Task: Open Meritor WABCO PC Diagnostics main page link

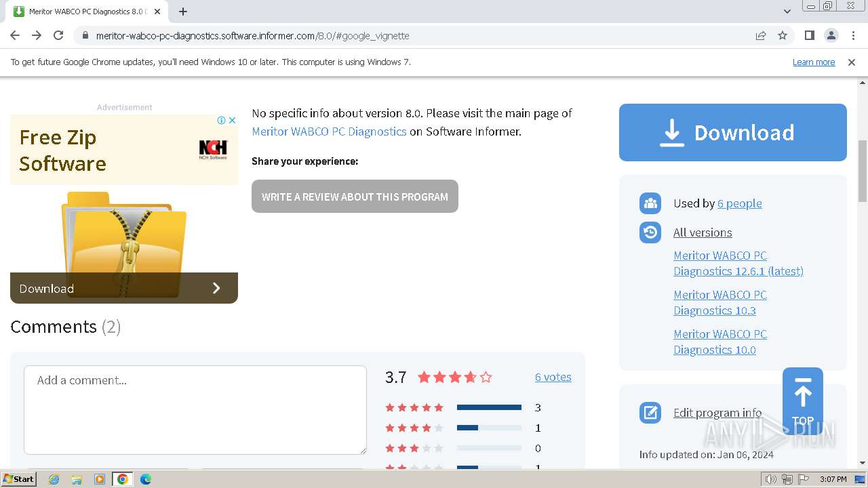Action: (329, 131)
